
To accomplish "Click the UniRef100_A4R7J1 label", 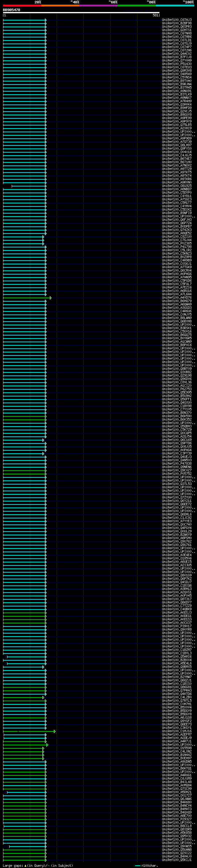I will point(177,741).
